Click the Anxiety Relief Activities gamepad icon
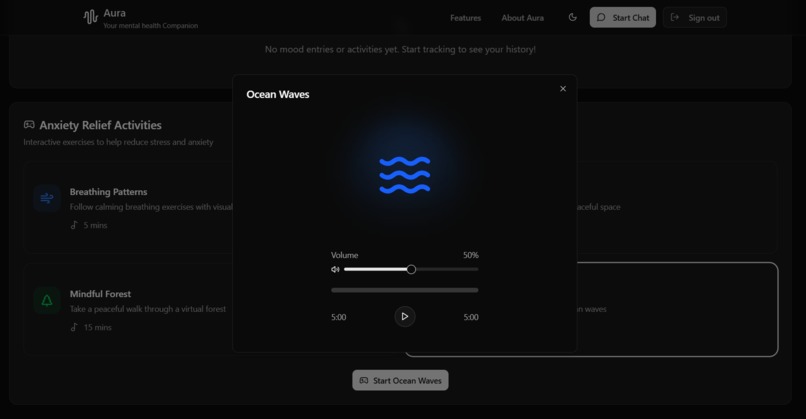The image size is (806, 419). coord(29,124)
